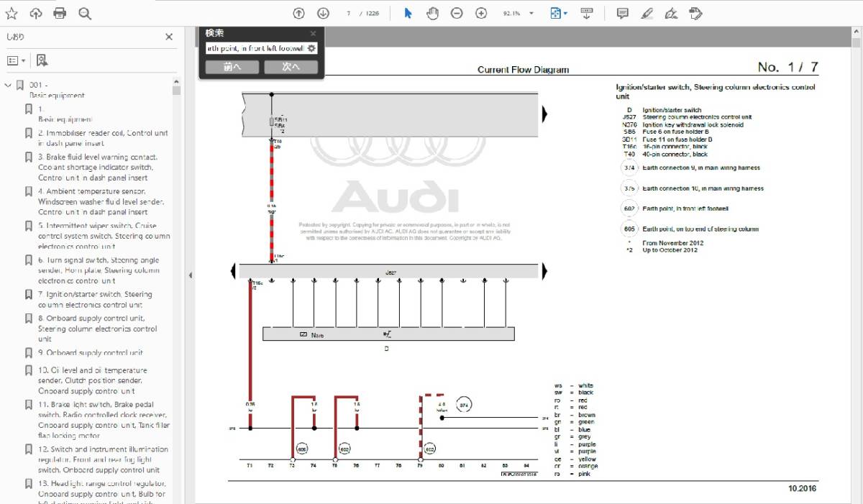Select the '001 - Basic equipment' bookmark
This screenshot has height=504, width=863.
point(57,90)
